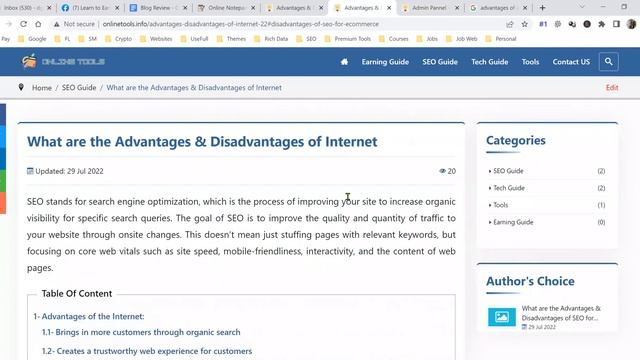This screenshot has height=360, width=640.
Task: Click the site search magnifier icon
Action: pos(609,62)
